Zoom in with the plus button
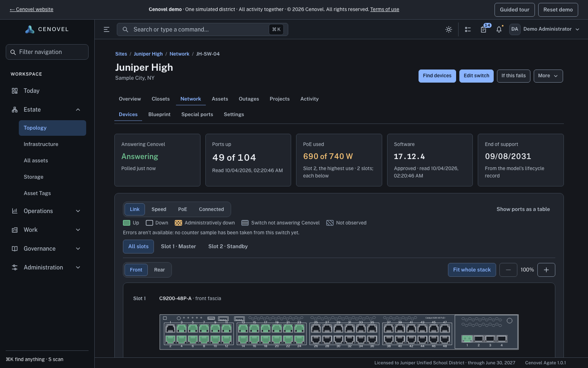Image resolution: width=588 pixels, height=368 pixels. (546, 270)
